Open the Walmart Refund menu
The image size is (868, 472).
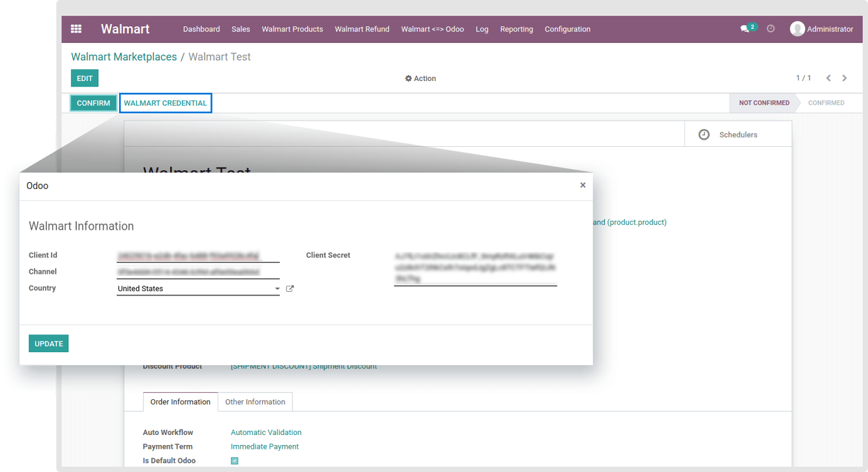coord(362,29)
